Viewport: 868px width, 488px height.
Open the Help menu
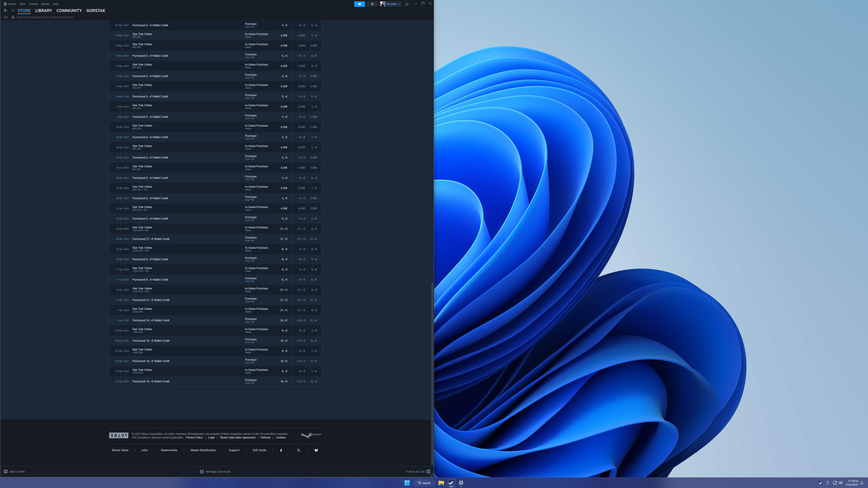coord(56,4)
